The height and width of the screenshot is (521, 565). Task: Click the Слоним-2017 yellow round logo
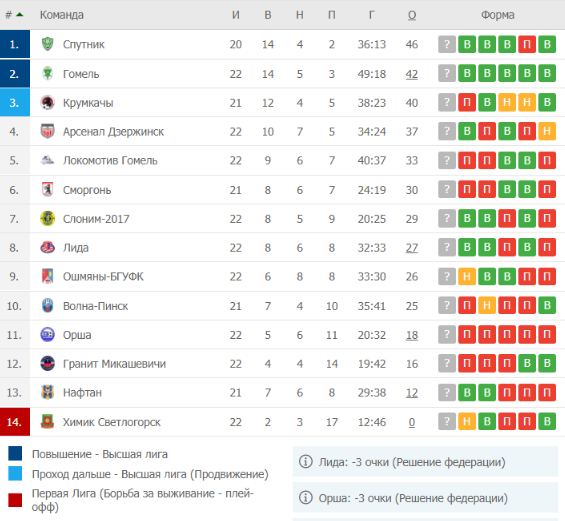[47, 219]
